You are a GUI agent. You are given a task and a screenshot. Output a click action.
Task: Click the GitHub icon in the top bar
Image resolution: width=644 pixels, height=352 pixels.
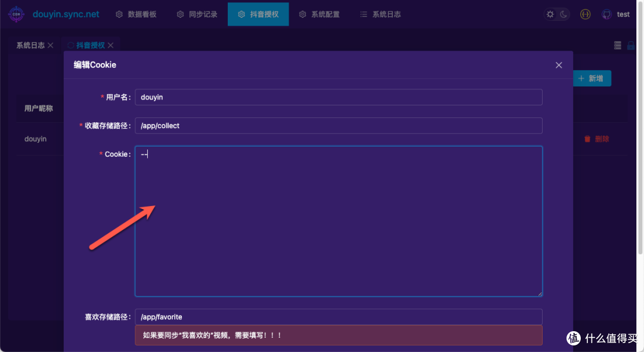606,14
